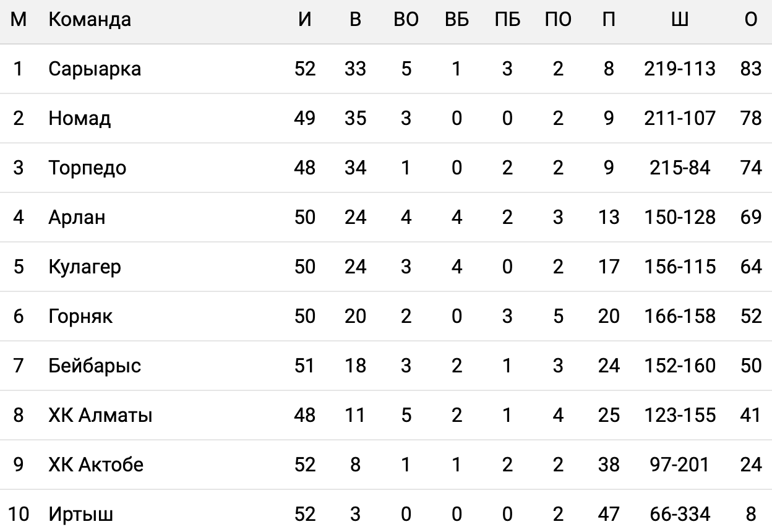Select ХК Актобе in the table

(x=96, y=465)
